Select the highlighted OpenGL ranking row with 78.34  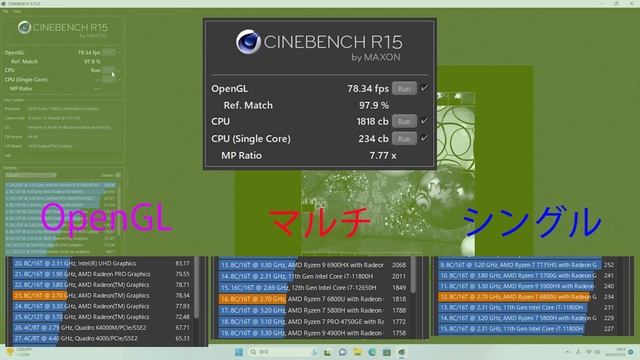click(101, 295)
